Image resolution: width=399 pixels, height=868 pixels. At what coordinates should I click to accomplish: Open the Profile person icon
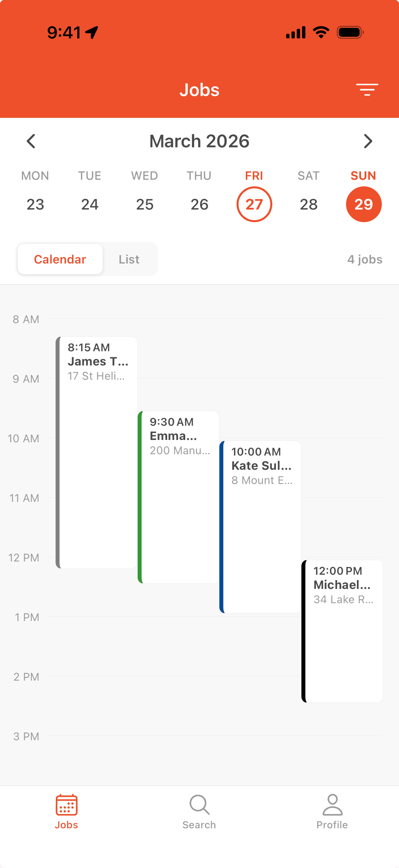point(332,805)
